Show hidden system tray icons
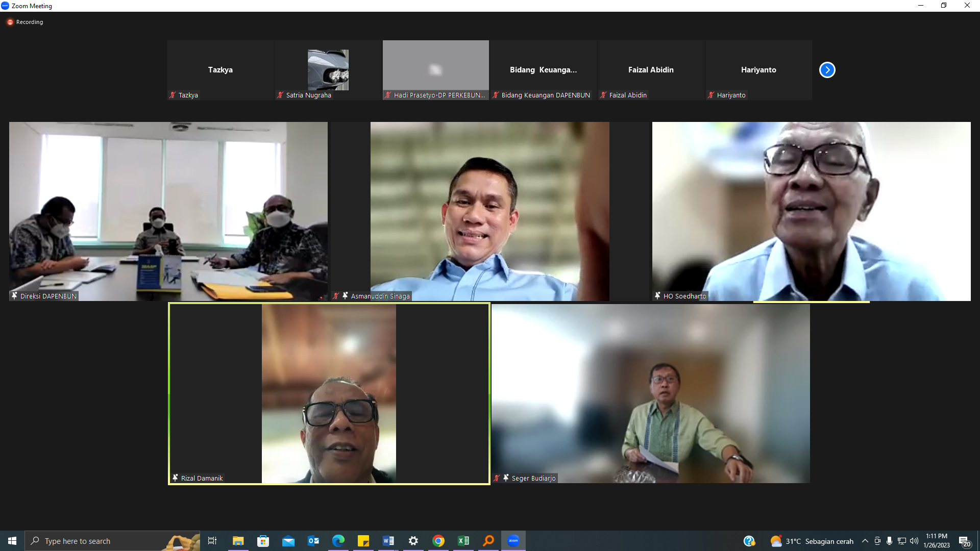The image size is (980, 551). (x=865, y=541)
